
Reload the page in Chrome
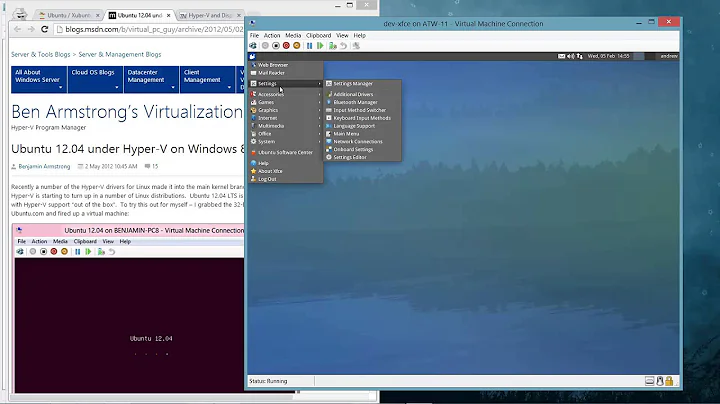45,29
